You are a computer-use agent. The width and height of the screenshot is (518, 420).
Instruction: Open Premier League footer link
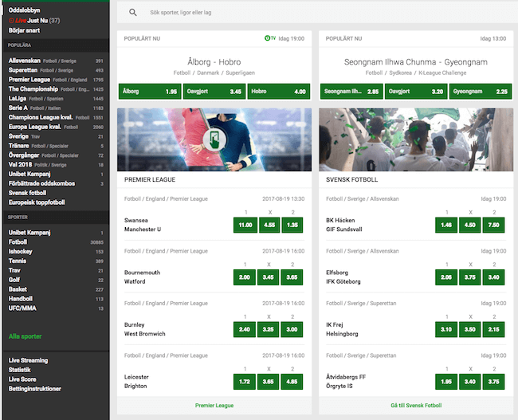point(214,406)
